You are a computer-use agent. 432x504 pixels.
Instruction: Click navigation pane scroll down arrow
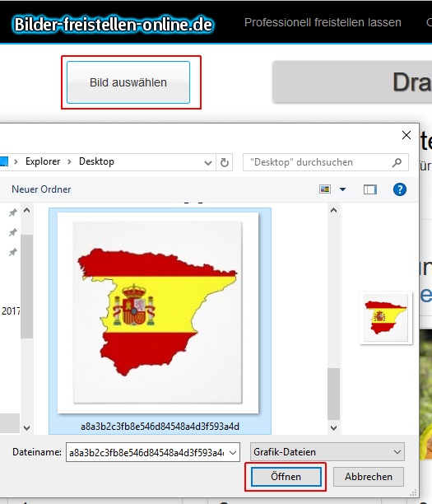coord(27,427)
